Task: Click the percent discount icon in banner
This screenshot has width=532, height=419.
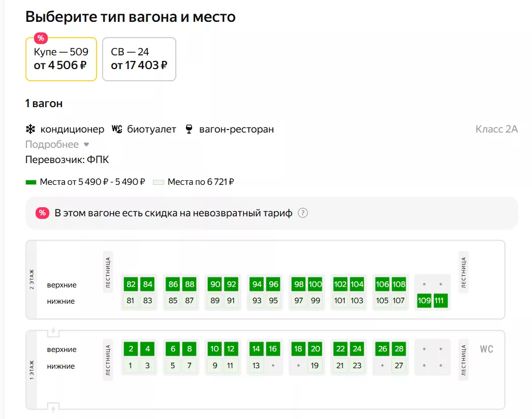Action: click(x=42, y=213)
